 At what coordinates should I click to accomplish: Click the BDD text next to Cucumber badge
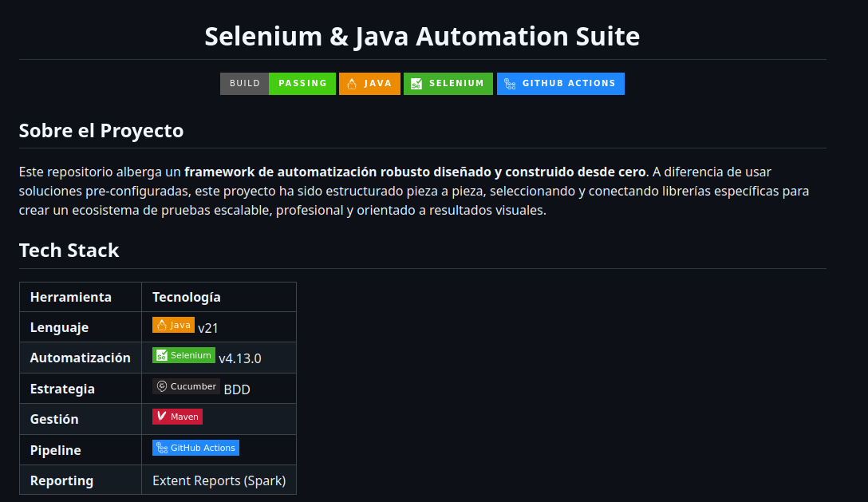(x=237, y=389)
